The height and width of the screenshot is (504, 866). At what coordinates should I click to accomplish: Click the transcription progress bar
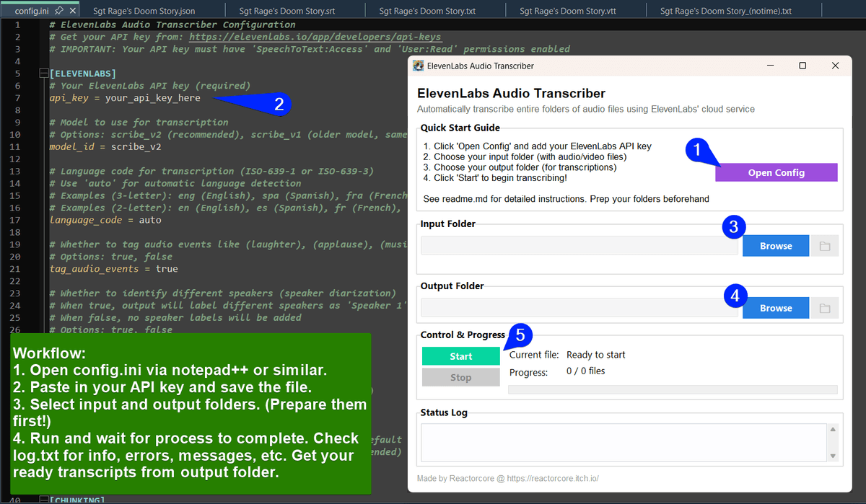[673, 389]
